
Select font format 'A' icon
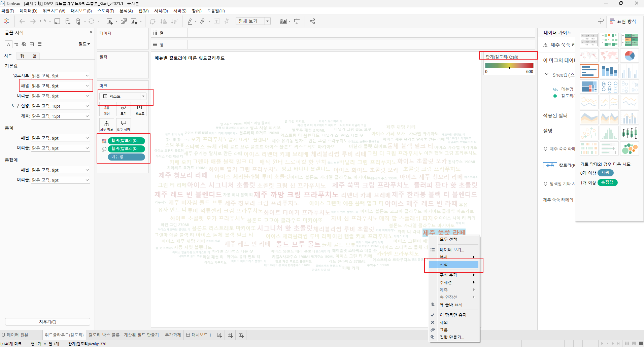[9, 44]
